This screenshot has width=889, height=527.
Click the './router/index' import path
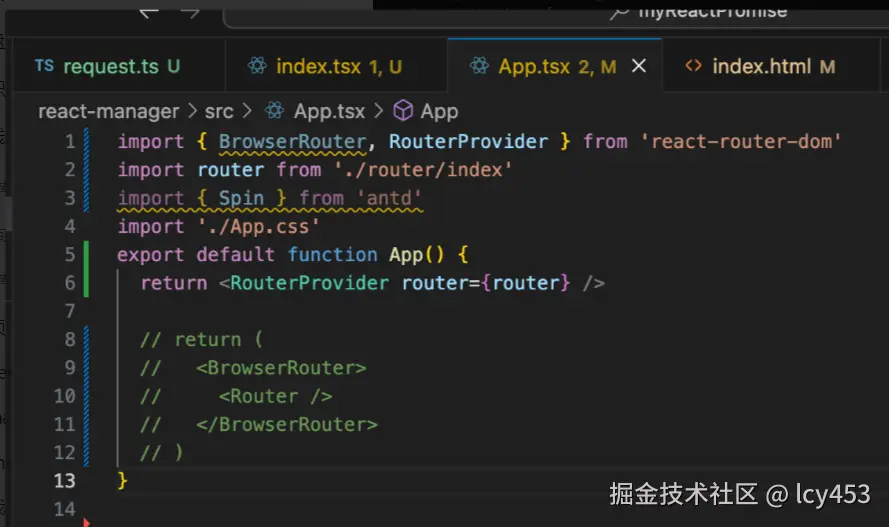pyautogui.click(x=422, y=170)
